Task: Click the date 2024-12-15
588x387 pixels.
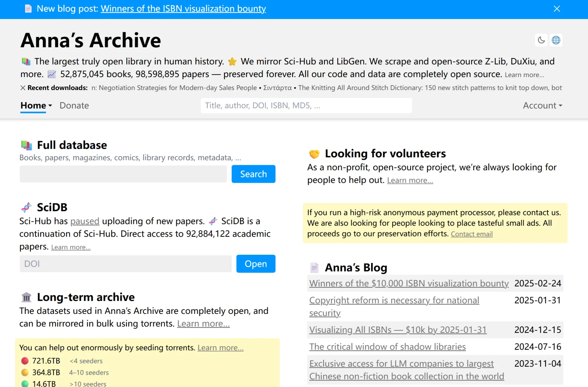Action: 538,330
